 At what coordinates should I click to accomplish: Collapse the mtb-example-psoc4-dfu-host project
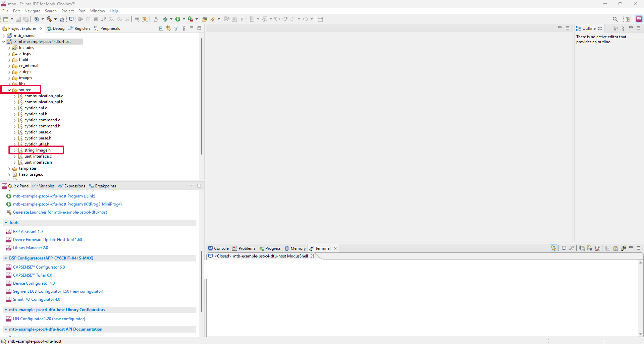click(4, 42)
